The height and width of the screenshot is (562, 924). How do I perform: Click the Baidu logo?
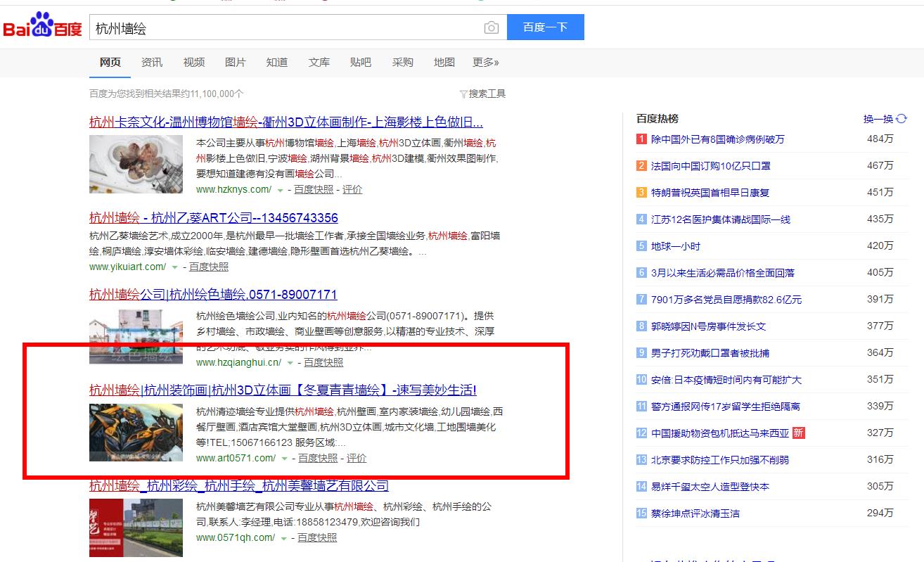[43, 27]
